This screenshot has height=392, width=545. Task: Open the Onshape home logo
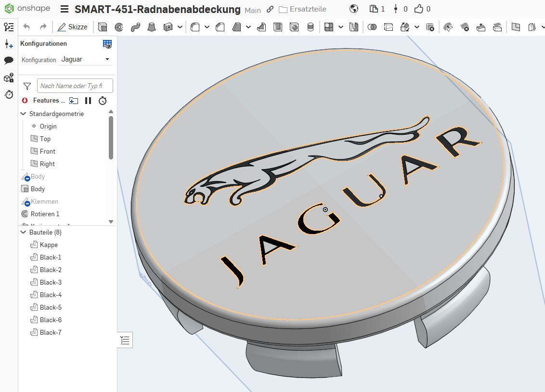click(x=27, y=8)
